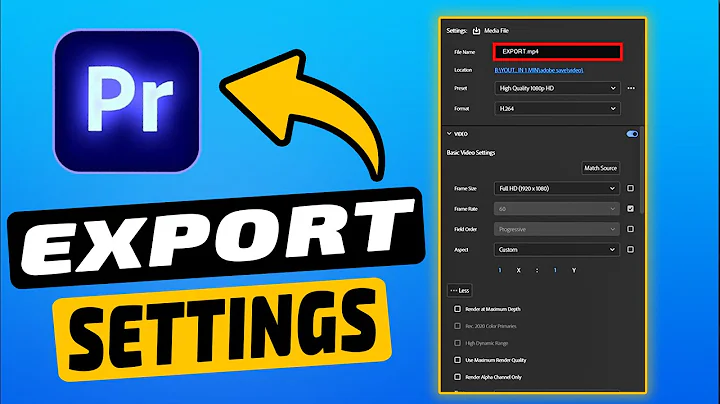Viewport: 720px width, 404px height.
Task: Open the Frame Rate dropdown showing 60
Action: (557, 209)
